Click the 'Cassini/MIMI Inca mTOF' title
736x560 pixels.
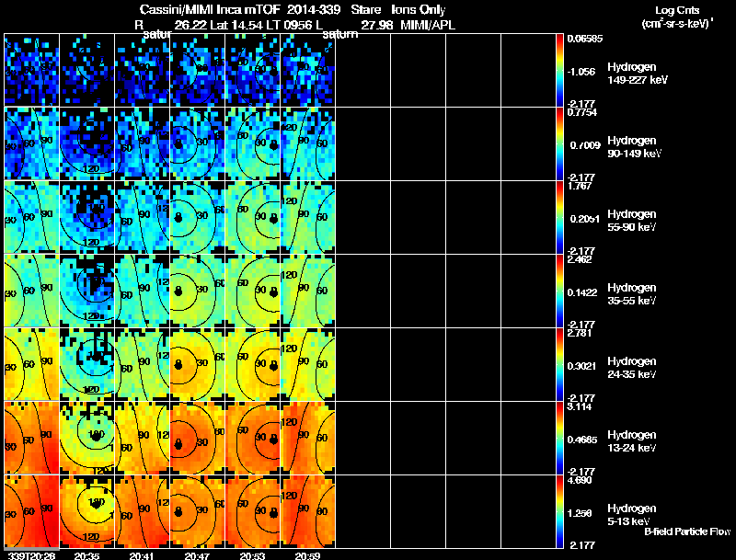(x=210, y=10)
